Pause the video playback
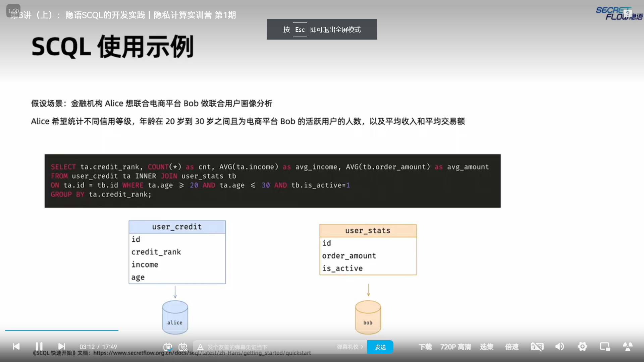The width and height of the screenshot is (644, 362). pyautogui.click(x=39, y=347)
